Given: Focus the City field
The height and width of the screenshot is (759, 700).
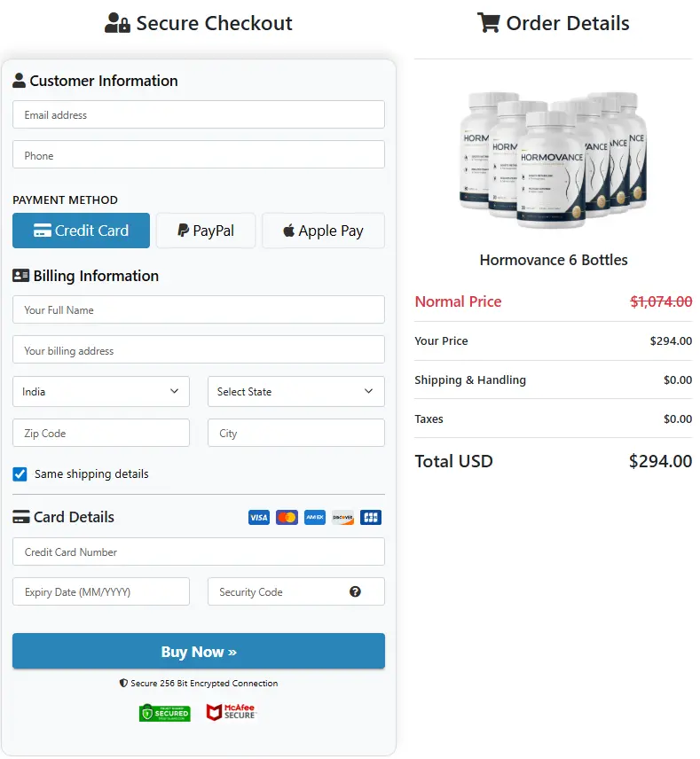Looking at the screenshot, I should tap(296, 433).
